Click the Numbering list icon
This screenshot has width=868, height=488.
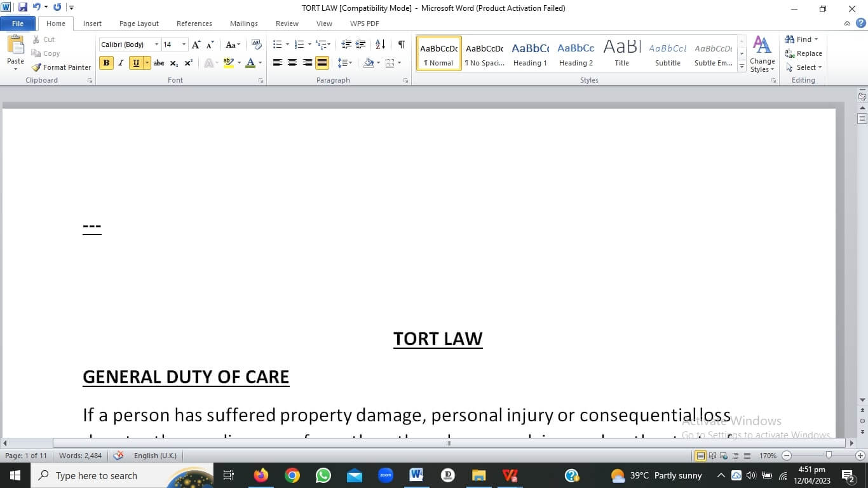point(299,44)
